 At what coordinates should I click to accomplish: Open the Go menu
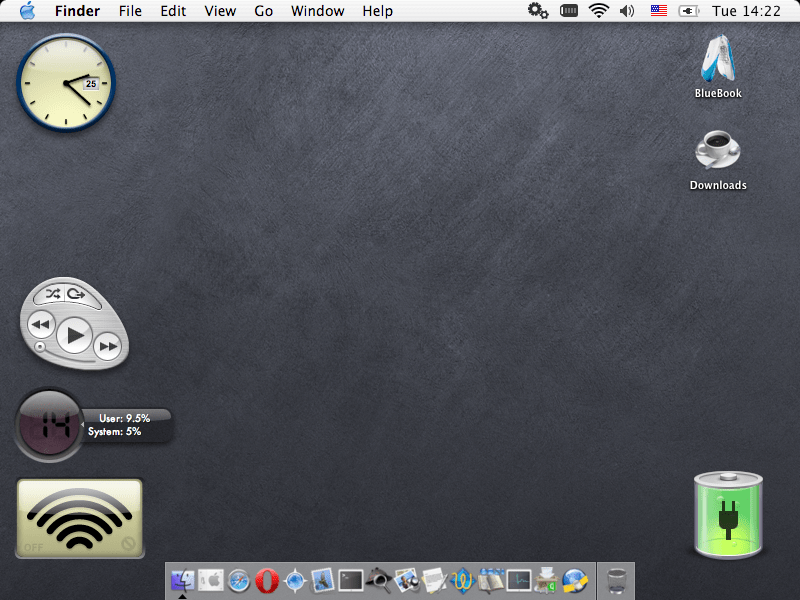click(x=263, y=11)
